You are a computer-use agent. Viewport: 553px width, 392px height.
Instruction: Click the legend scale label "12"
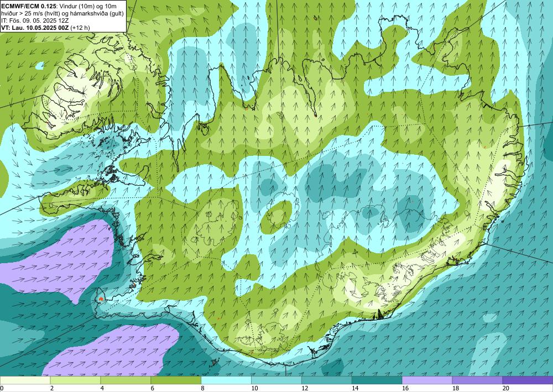click(x=305, y=388)
